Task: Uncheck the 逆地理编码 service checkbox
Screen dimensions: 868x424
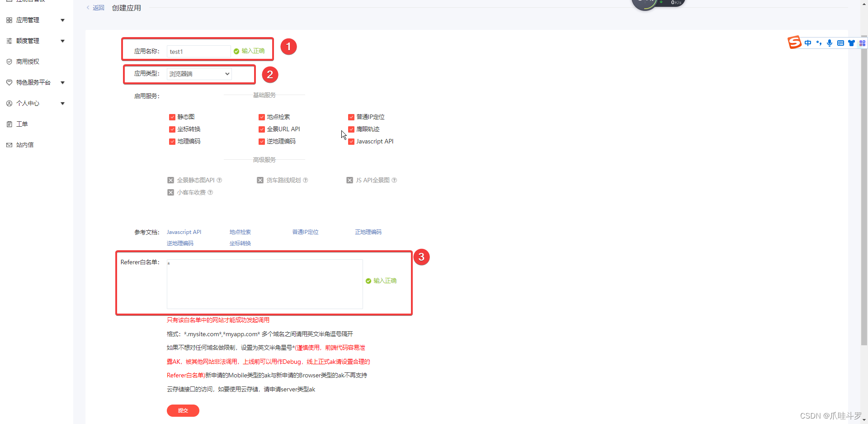Action: 261,142
